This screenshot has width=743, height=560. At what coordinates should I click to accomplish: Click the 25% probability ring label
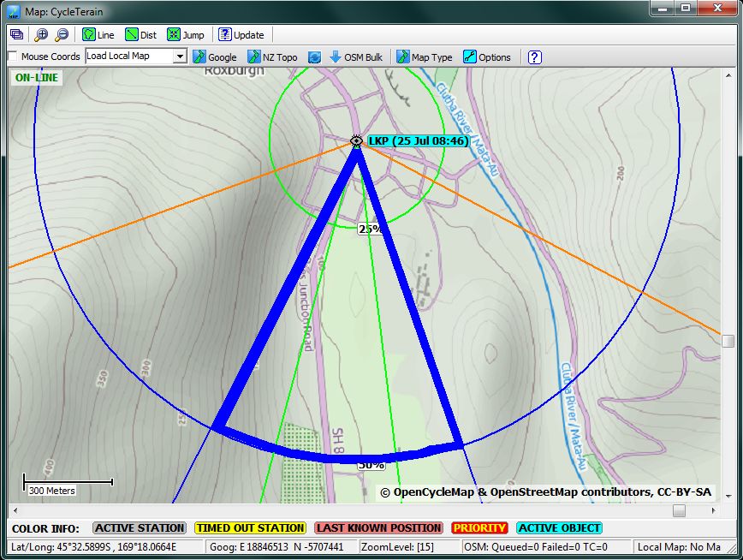[x=370, y=229]
